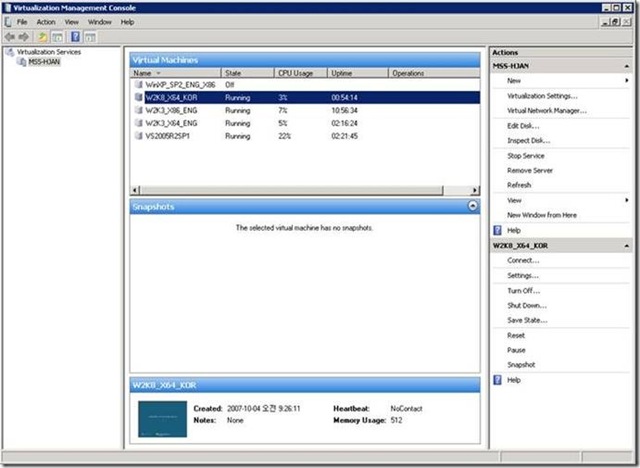Click Reset action
The width and height of the screenshot is (640, 468).
pyautogui.click(x=516, y=335)
